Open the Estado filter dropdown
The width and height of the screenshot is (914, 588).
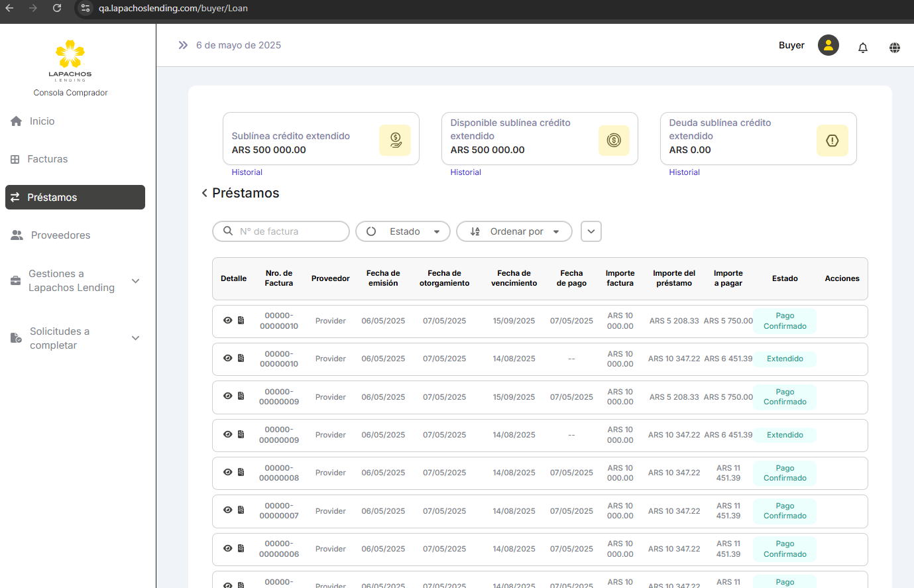tap(403, 231)
